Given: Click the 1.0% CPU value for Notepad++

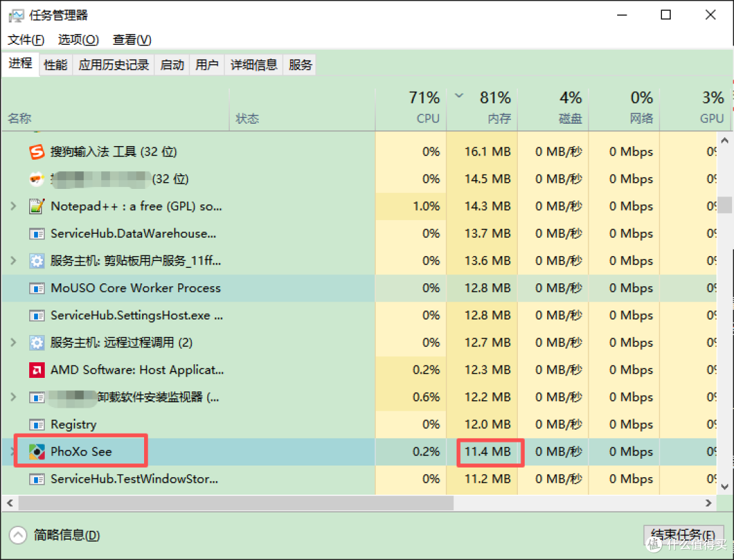Looking at the screenshot, I should pos(426,206).
